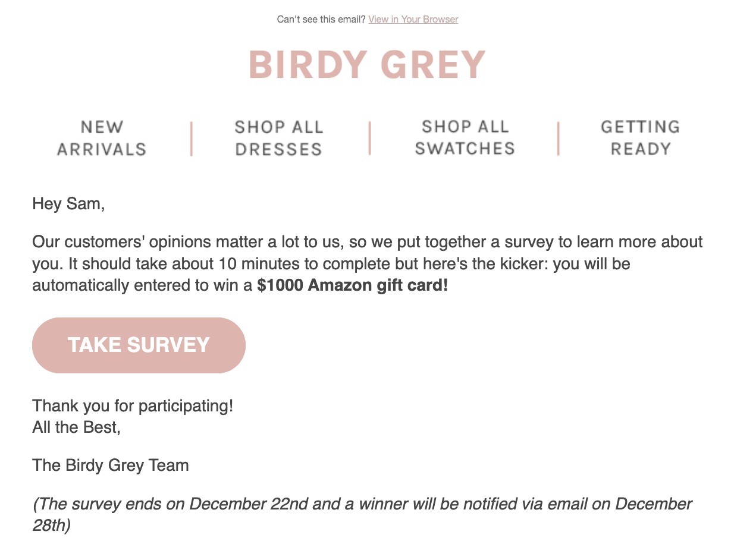Click the paragraph starting "Our customers' opinions"
The width and height of the screenshot is (734, 560).
[368, 263]
